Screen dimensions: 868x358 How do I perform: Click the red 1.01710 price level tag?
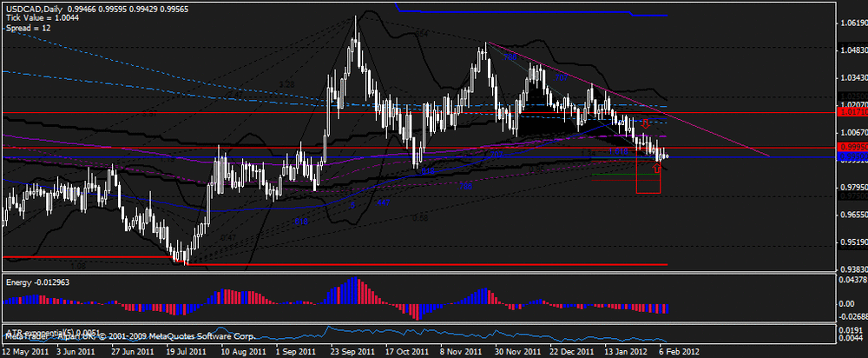pos(852,112)
